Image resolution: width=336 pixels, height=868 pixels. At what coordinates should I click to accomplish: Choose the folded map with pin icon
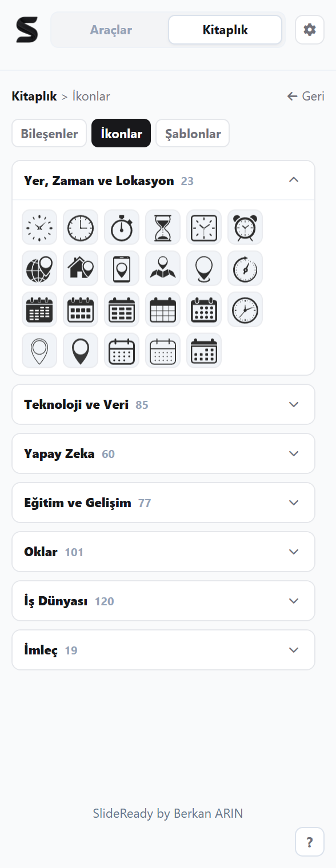pyautogui.click(x=163, y=268)
